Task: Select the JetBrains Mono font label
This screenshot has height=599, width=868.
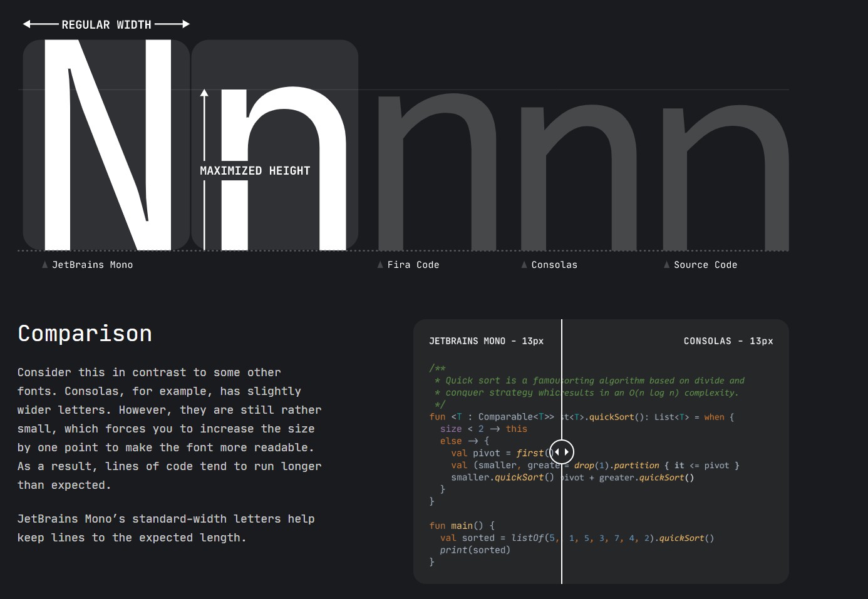Action: pos(93,265)
